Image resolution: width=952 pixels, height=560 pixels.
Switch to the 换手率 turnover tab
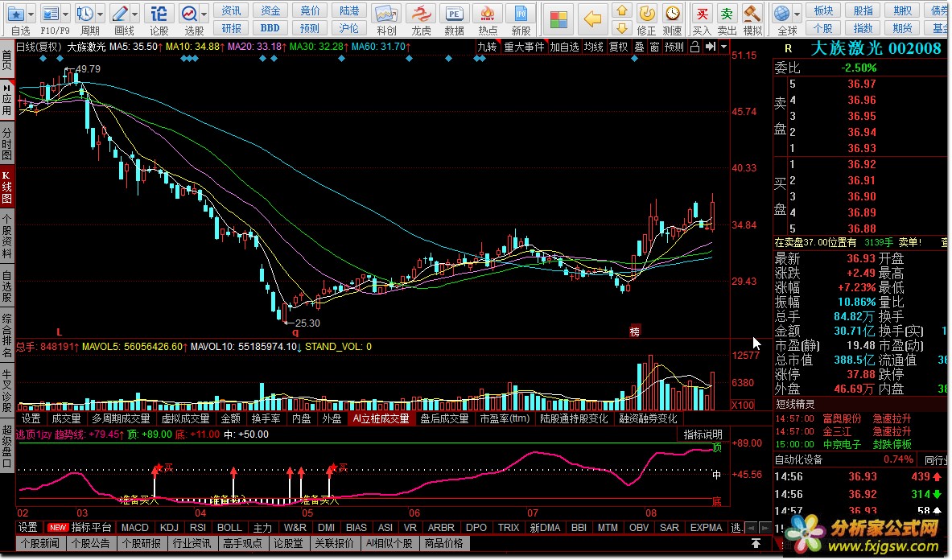[x=266, y=418]
